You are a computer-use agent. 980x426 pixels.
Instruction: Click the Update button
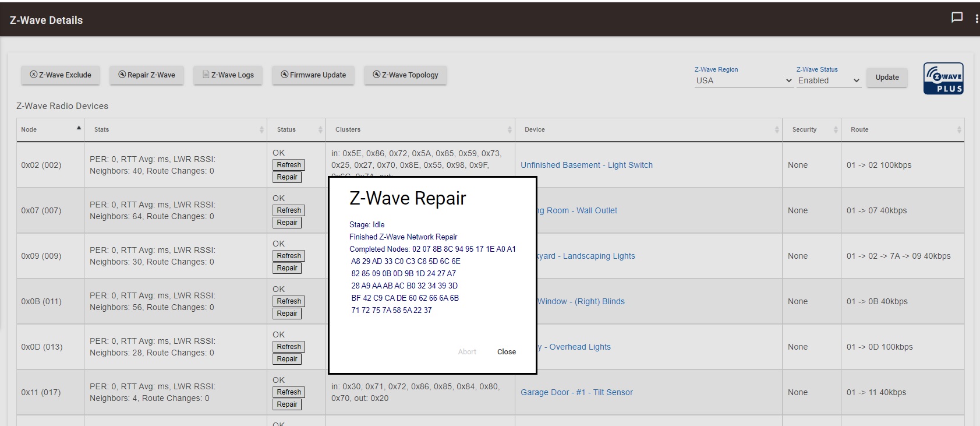click(887, 78)
